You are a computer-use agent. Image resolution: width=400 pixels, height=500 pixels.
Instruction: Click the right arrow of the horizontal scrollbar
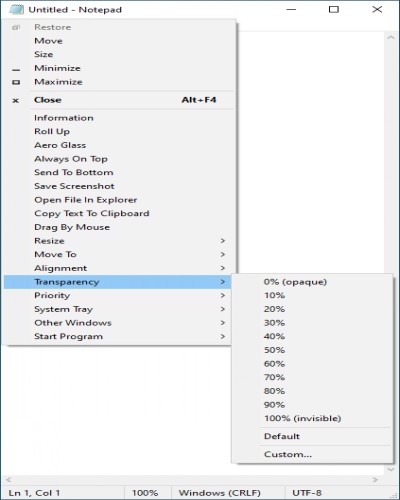[x=375, y=480]
